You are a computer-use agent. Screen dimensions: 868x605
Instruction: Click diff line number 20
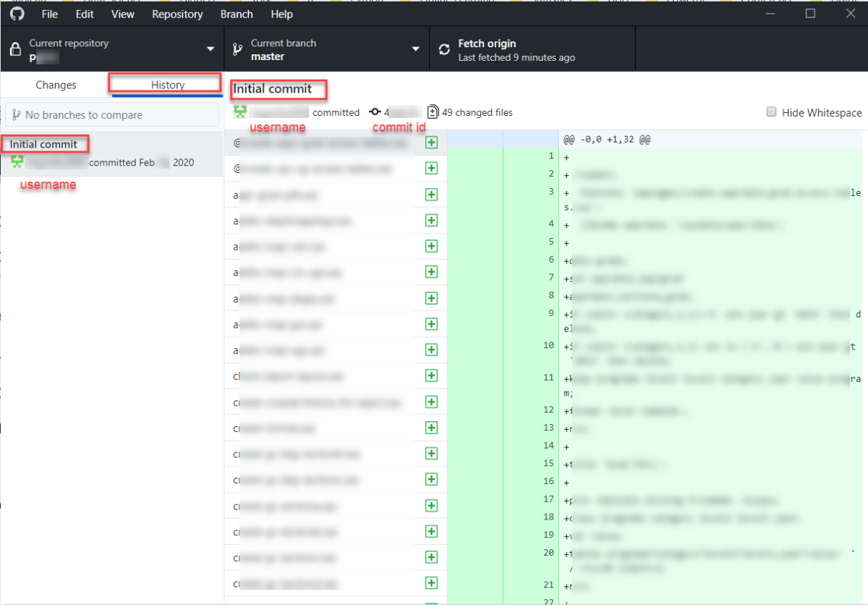(x=548, y=553)
